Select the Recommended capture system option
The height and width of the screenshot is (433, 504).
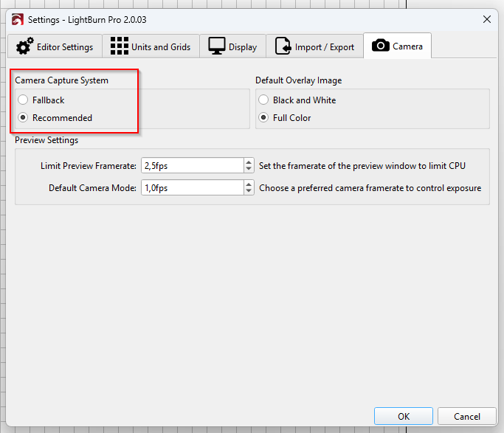[24, 117]
